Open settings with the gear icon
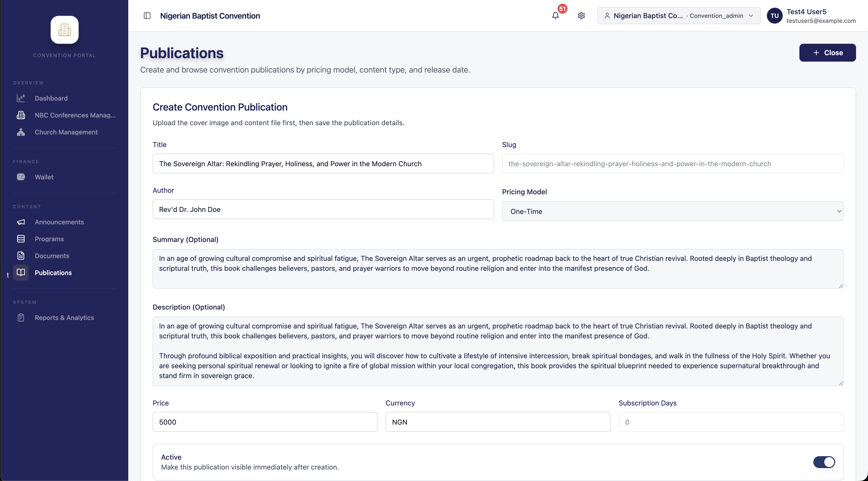Screen dimensions: 868x481 coord(581,16)
